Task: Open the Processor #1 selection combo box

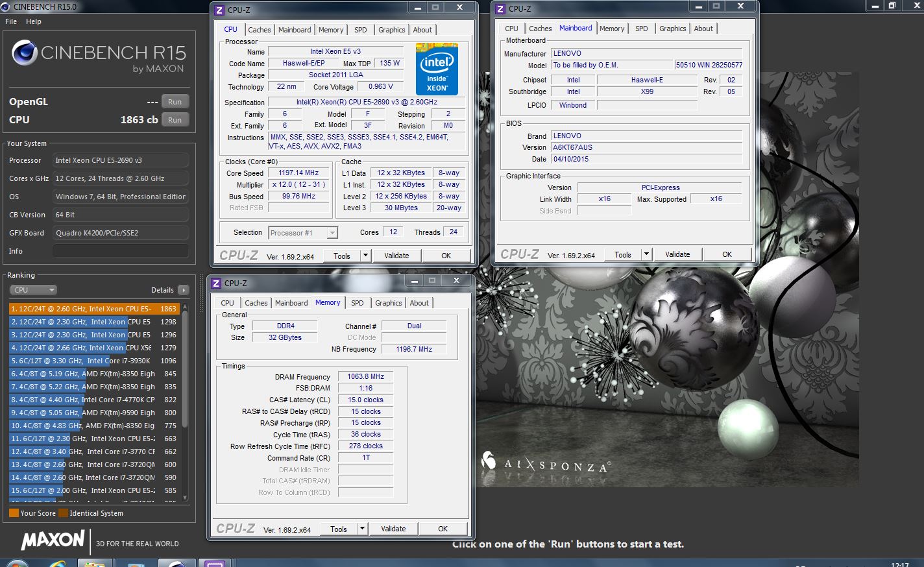Action: pyautogui.click(x=304, y=233)
